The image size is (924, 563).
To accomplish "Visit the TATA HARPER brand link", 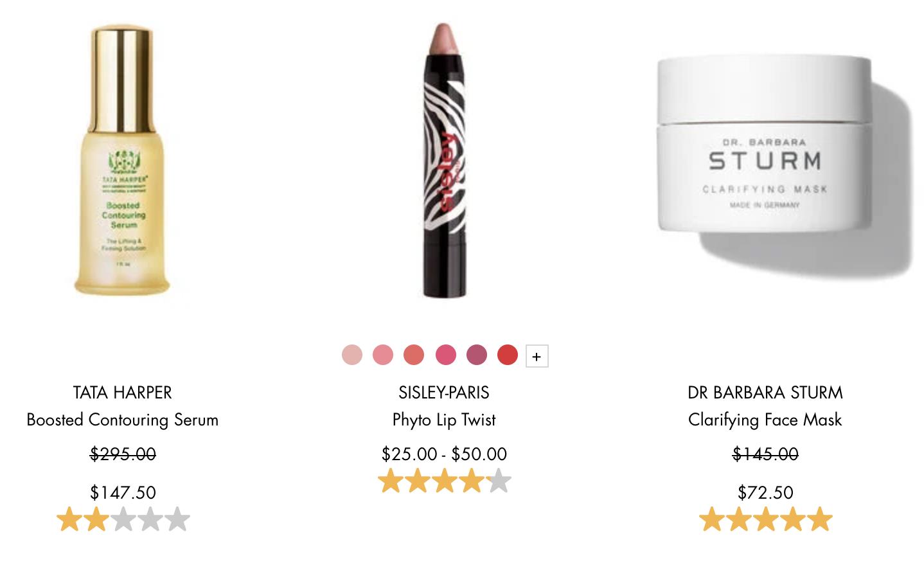I will click(123, 393).
